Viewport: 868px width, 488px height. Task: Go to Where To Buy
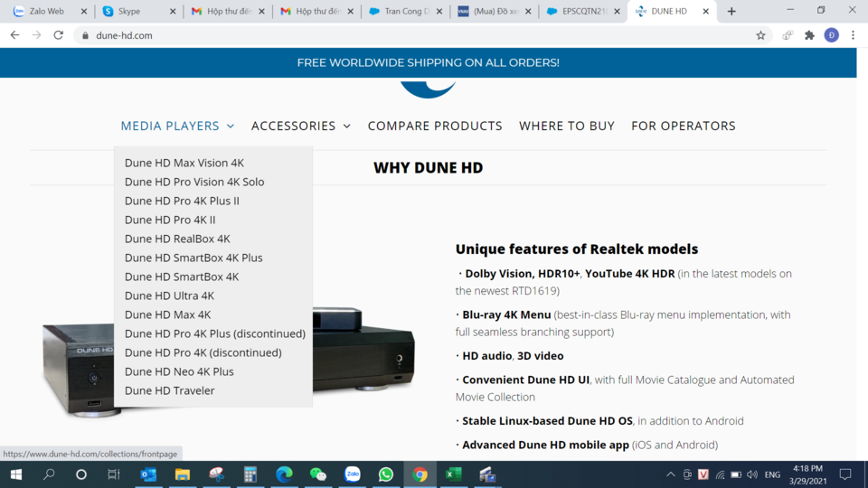click(x=566, y=127)
